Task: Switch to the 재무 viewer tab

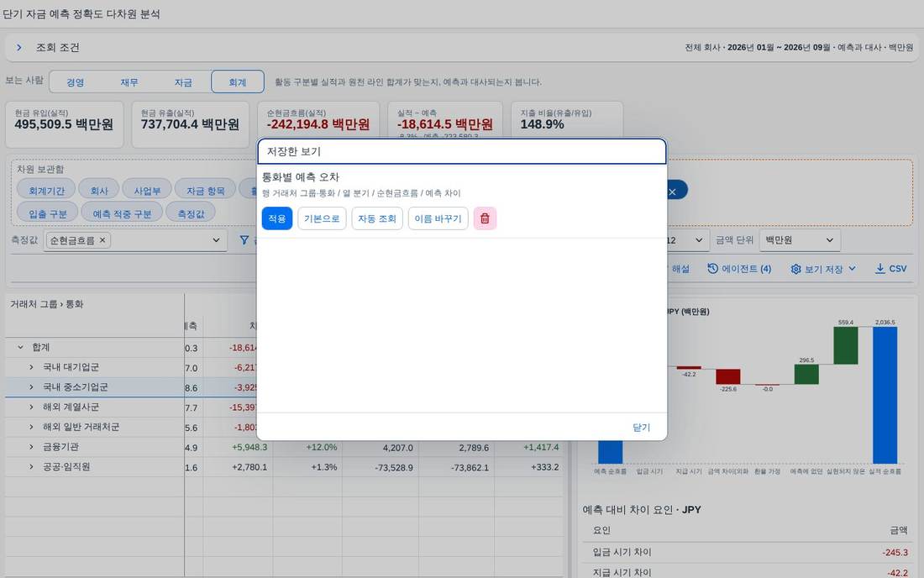Action: coord(129,82)
